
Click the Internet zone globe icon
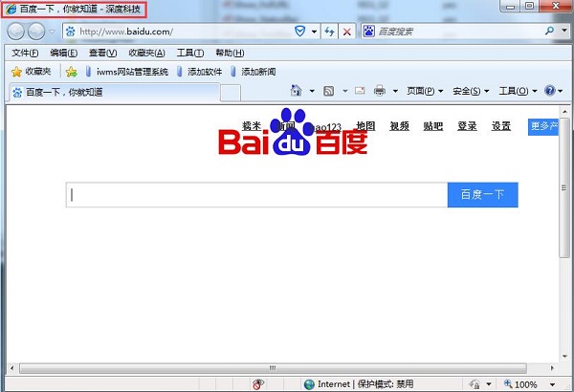309,384
